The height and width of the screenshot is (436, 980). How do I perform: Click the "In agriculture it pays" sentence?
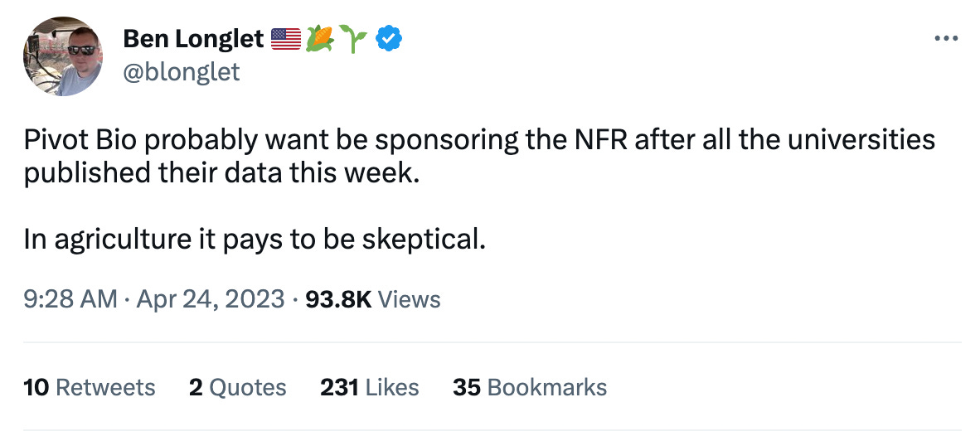pyautogui.click(x=253, y=239)
